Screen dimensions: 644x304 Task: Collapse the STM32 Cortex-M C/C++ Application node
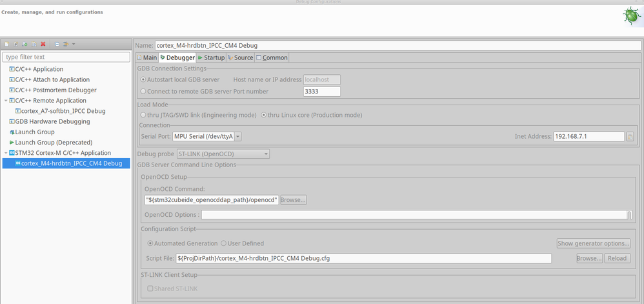pyautogui.click(x=5, y=153)
